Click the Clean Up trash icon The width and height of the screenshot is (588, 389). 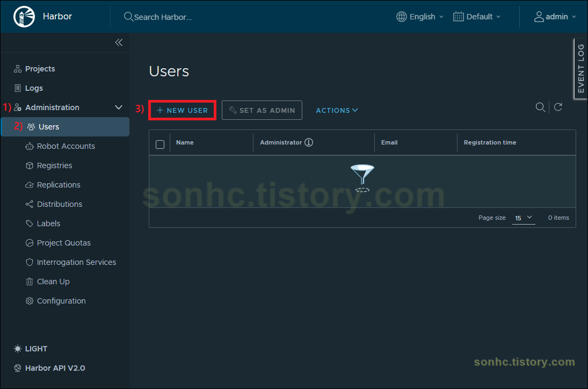[x=29, y=282]
